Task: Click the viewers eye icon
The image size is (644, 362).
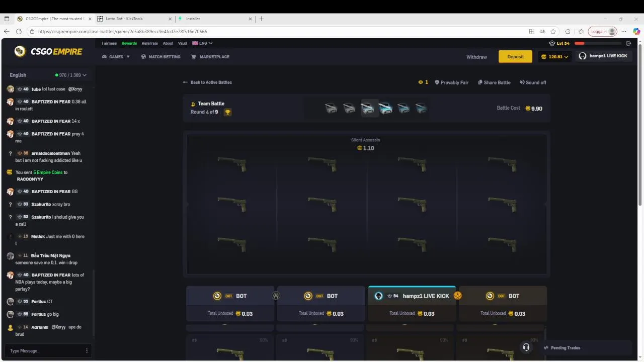Action: pyautogui.click(x=421, y=82)
